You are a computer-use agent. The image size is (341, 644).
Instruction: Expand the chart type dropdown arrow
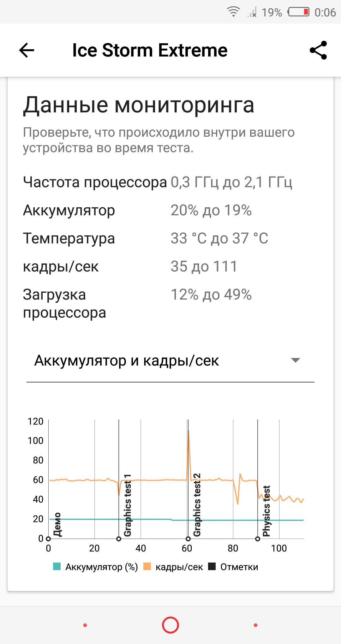pyautogui.click(x=296, y=360)
